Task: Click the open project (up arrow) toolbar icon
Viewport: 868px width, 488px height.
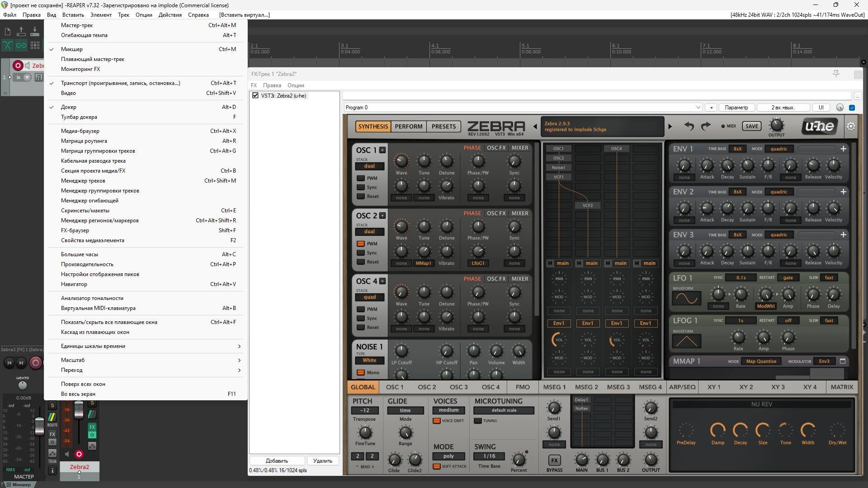Action: tap(21, 32)
